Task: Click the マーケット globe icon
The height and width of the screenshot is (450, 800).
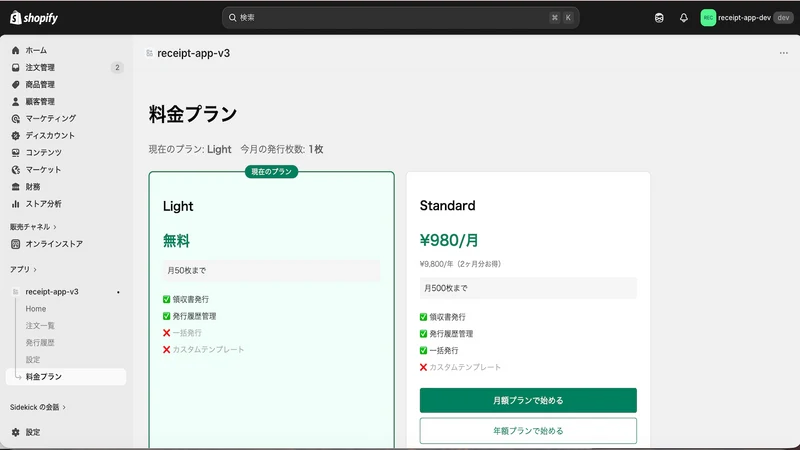Action: click(15, 170)
